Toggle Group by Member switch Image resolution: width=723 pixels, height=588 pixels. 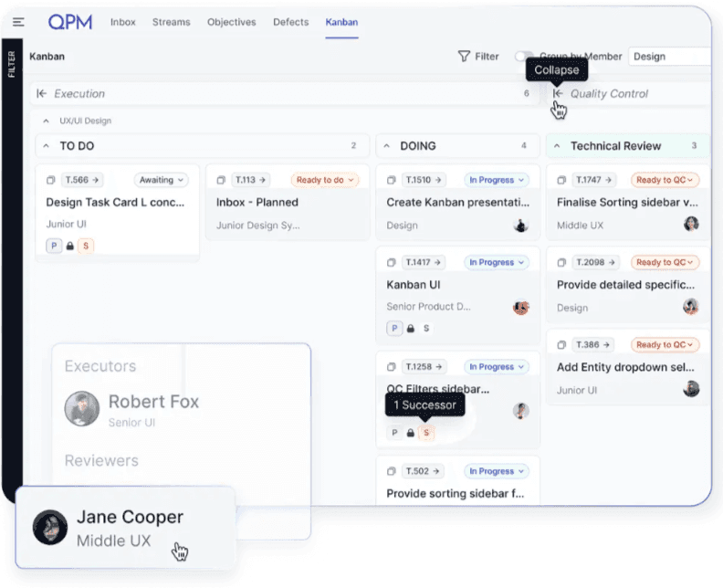[x=524, y=57]
